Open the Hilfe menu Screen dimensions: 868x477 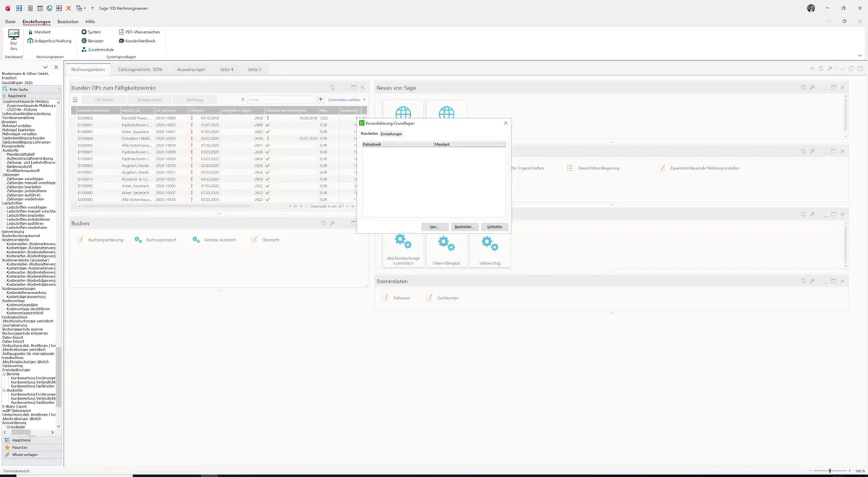point(90,22)
